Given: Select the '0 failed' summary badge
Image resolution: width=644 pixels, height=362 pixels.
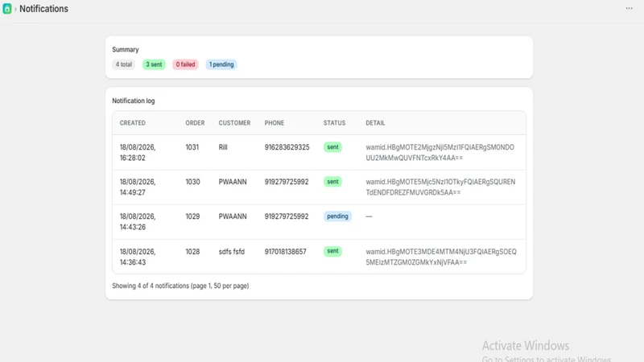Looking at the screenshot, I should coord(185,64).
